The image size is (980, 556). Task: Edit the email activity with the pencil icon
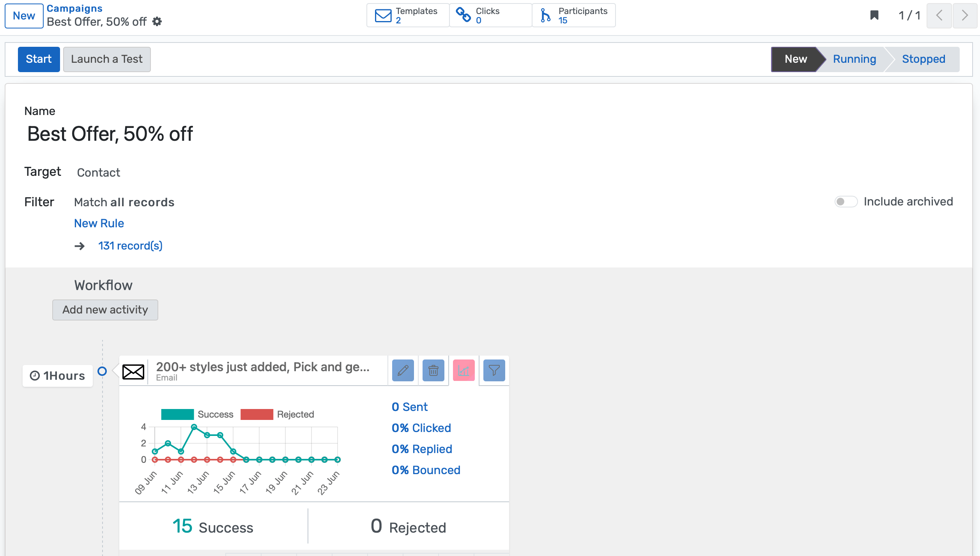pyautogui.click(x=403, y=370)
